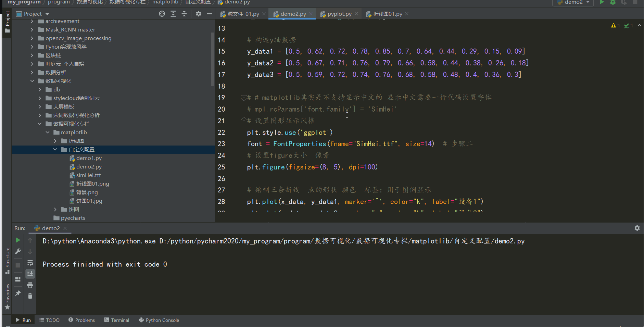Screen dimensions: 644x327
Task: Click the print console output icon
Action: [x=30, y=285]
